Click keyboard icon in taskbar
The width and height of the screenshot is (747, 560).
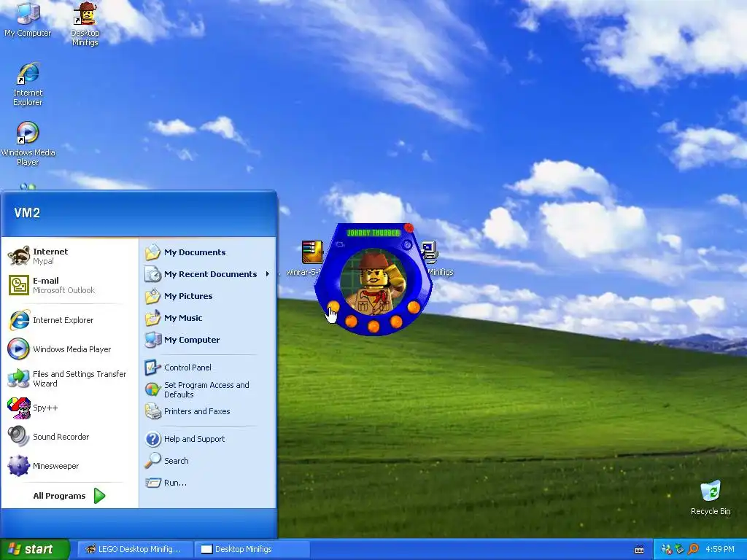(x=639, y=550)
